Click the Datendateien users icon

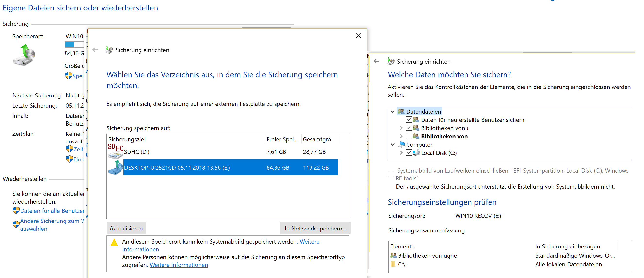pos(401,111)
